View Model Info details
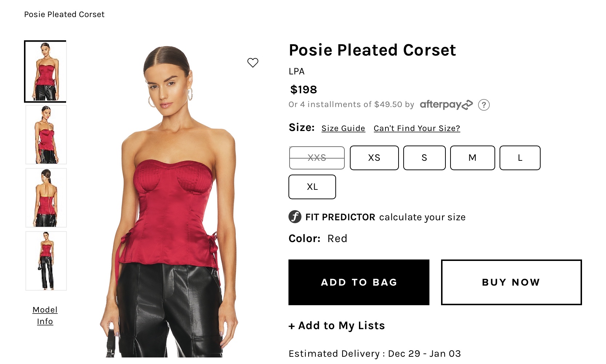 pos(45,315)
